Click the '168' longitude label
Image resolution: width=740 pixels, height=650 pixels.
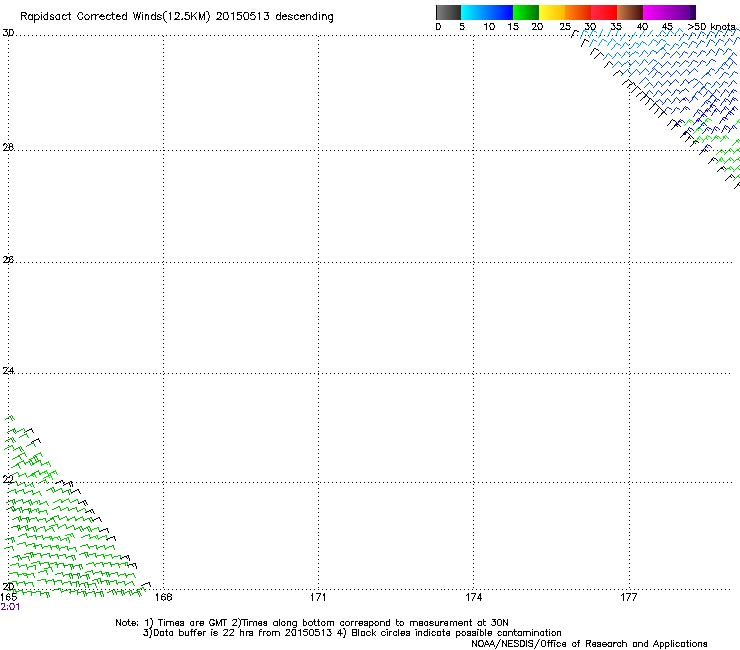(163, 597)
